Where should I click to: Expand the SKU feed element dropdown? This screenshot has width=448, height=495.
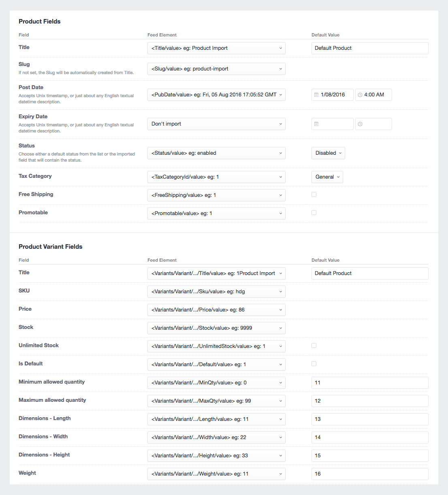coord(216,292)
